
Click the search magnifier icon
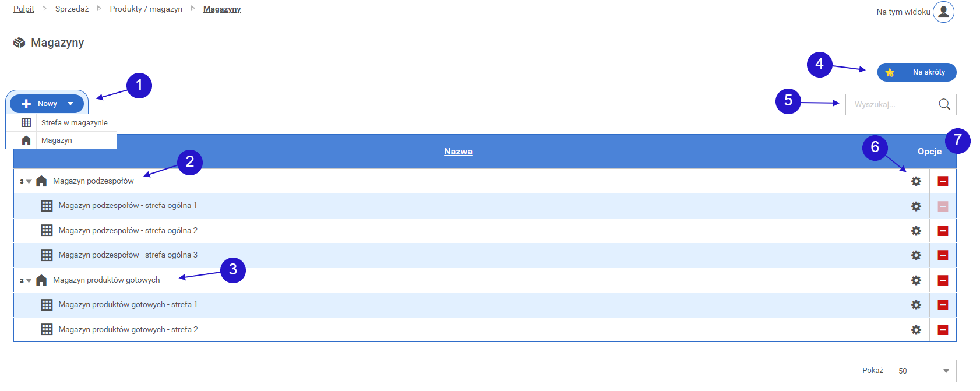point(944,104)
